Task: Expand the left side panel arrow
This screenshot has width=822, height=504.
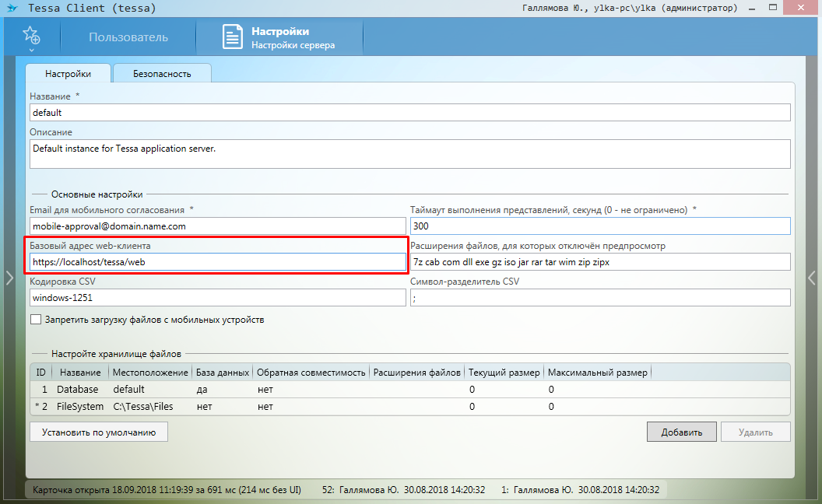Action: coord(9,278)
